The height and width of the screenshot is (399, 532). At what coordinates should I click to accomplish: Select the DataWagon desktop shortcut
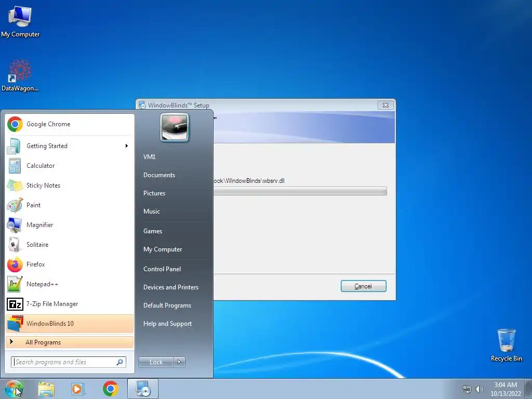click(20, 76)
